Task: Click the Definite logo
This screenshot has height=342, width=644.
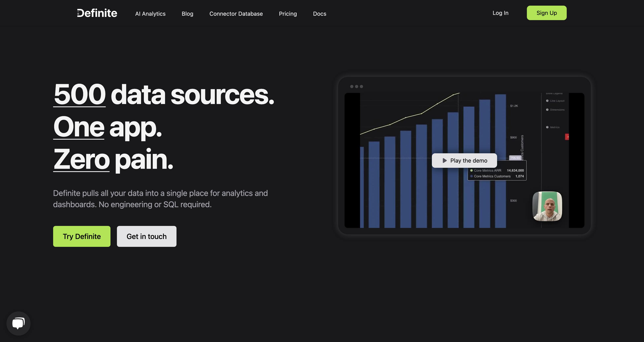Action: pyautogui.click(x=97, y=13)
